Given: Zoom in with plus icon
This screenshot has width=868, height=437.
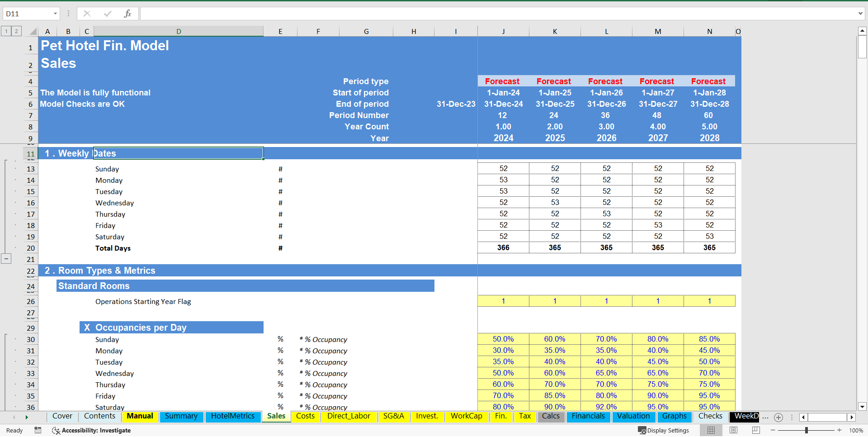Looking at the screenshot, I should 840,430.
